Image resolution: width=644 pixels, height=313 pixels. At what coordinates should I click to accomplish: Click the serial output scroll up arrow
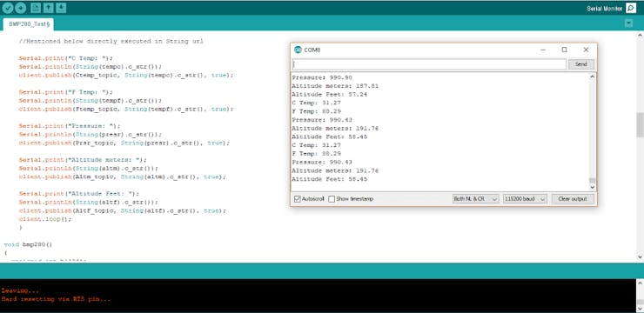pos(592,77)
